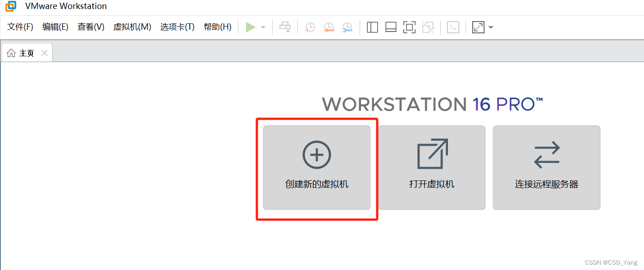The width and height of the screenshot is (644, 270).
Task: Click the VMware Workstation logo icon
Action: tap(10, 6)
